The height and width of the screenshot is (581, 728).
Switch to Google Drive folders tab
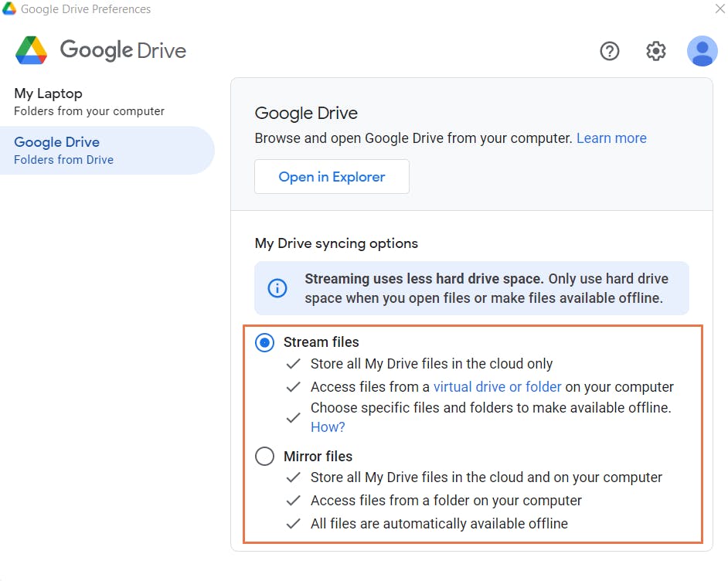point(89,150)
